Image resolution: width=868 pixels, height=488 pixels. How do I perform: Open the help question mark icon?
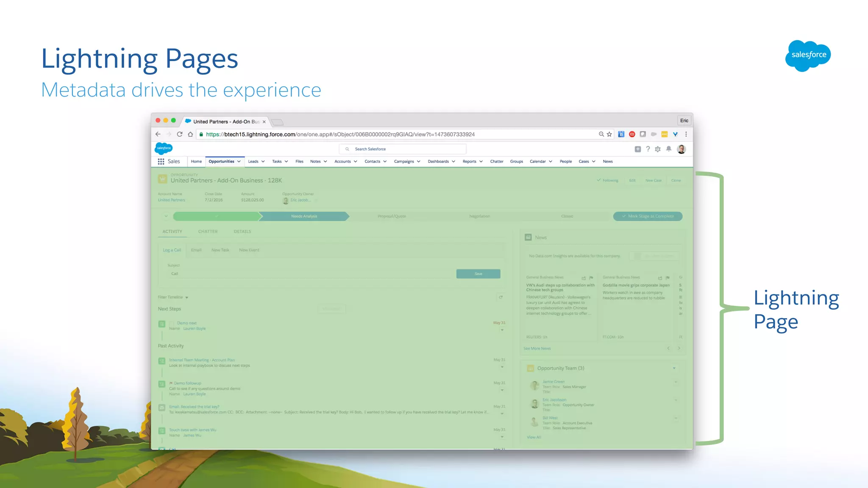(x=648, y=149)
